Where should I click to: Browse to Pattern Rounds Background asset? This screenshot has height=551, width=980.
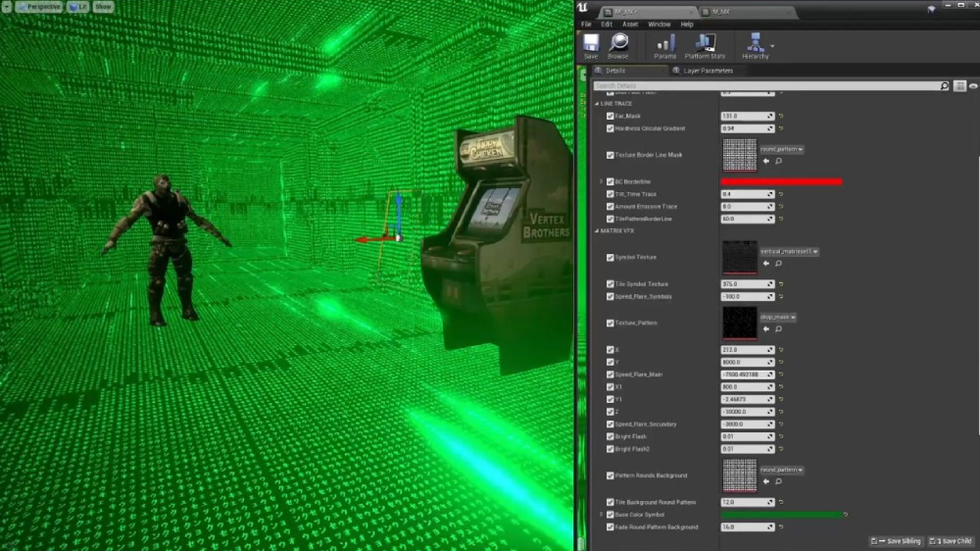pyautogui.click(x=779, y=481)
